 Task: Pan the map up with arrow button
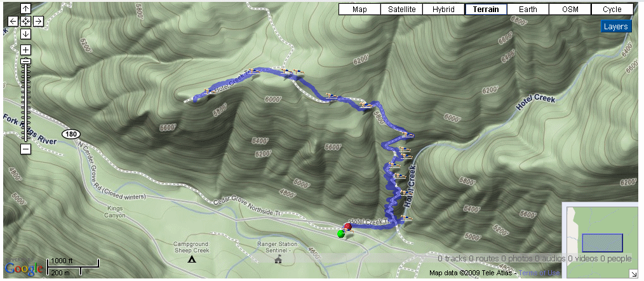click(x=25, y=9)
